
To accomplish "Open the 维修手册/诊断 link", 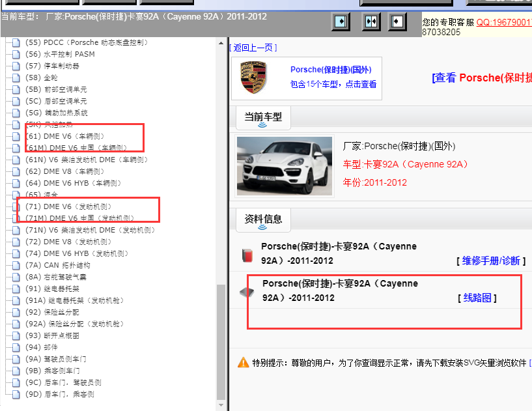I will (491, 261).
